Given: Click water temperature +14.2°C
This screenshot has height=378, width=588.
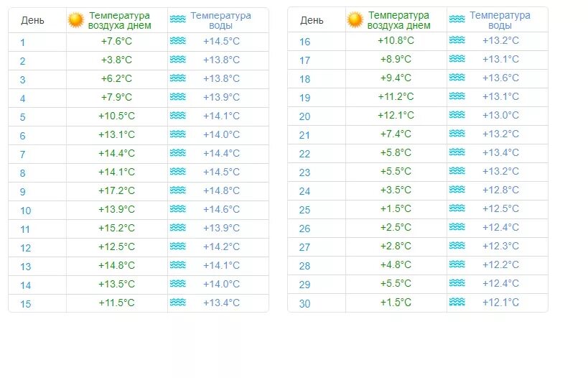Looking at the screenshot, I should pos(222,246).
